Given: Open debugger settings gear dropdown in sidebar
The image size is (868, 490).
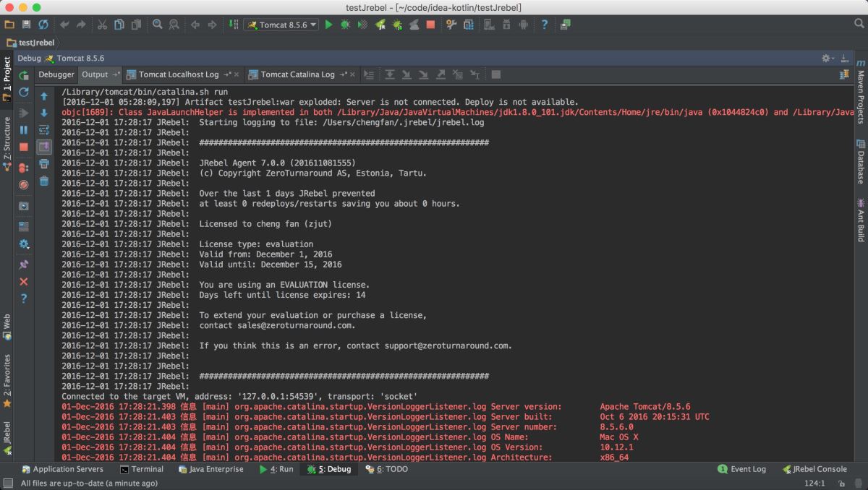Looking at the screenshot, I should point(23,244).
